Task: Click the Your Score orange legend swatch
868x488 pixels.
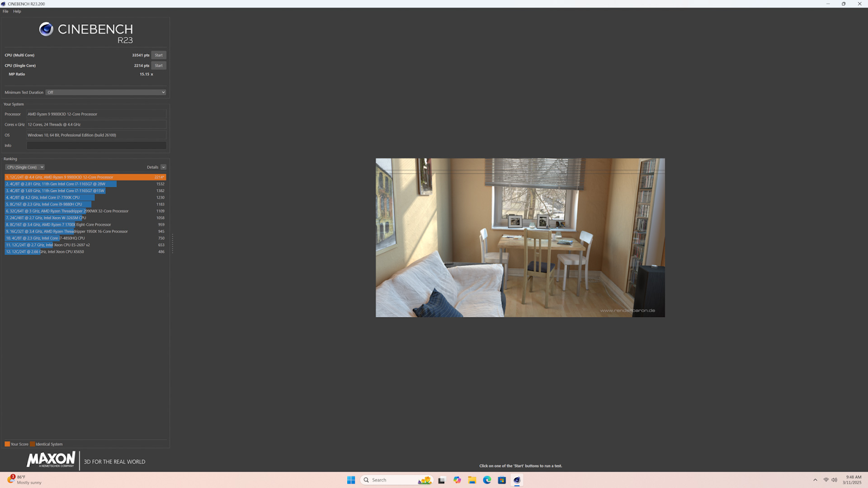Action: (7, 444)
